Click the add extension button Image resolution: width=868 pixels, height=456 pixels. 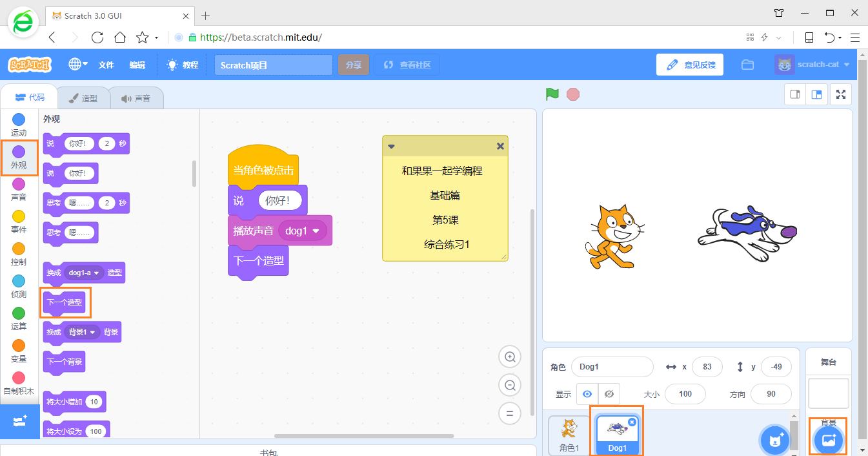pyautogui.click(x=19, y=421)
